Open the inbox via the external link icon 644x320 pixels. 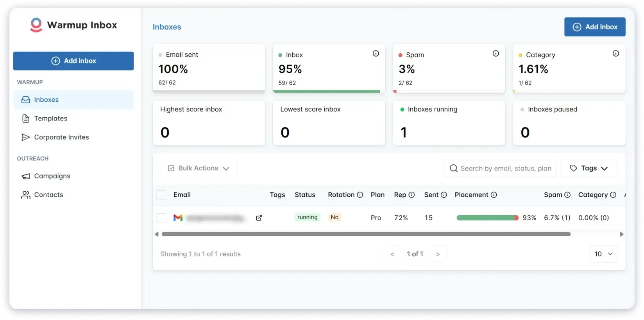(x=259, y=218)
